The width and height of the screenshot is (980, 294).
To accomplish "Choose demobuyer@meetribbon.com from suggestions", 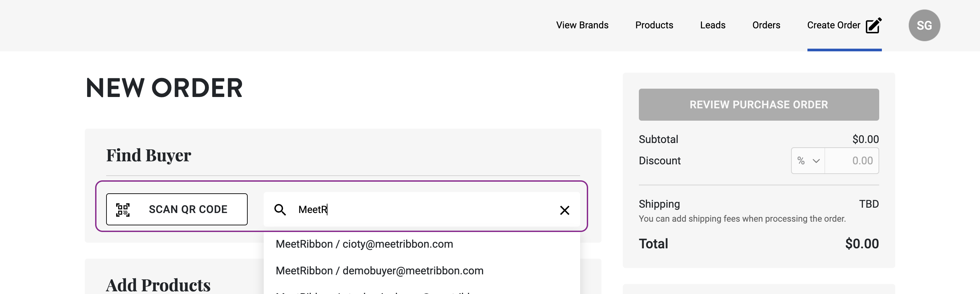I will pos(379,270).
